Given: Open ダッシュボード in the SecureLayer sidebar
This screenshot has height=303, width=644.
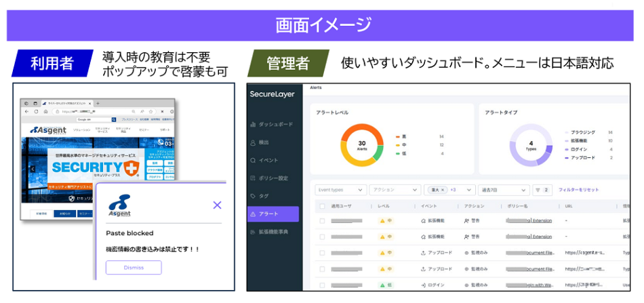Looking at the screenshot, I should 271,125.
